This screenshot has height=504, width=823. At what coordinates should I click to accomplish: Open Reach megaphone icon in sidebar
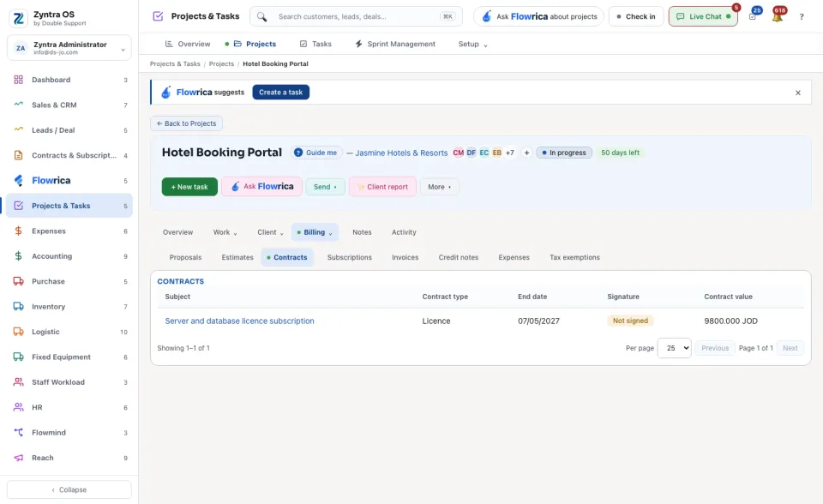18,458
